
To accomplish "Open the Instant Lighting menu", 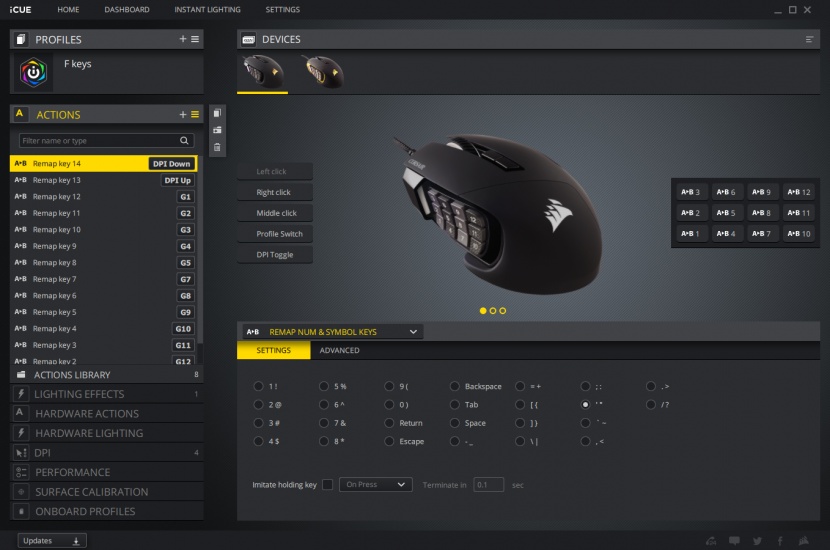I will click(x=208, y=10).
